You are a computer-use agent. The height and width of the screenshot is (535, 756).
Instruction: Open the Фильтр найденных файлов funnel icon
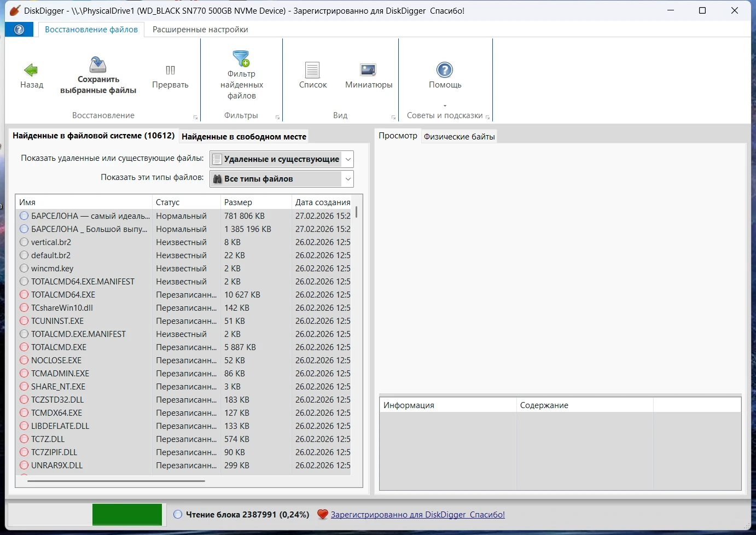pyautogui.click(x=241, y=59)
